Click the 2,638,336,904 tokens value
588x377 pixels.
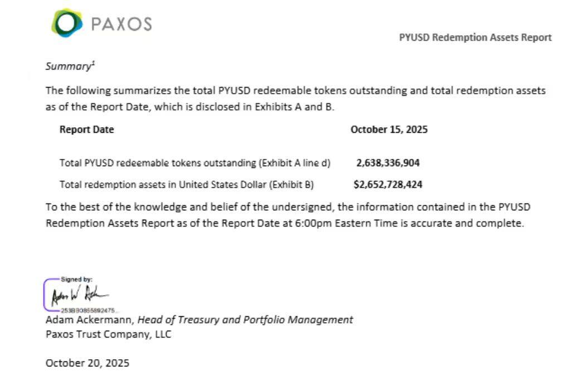(387, 163)
